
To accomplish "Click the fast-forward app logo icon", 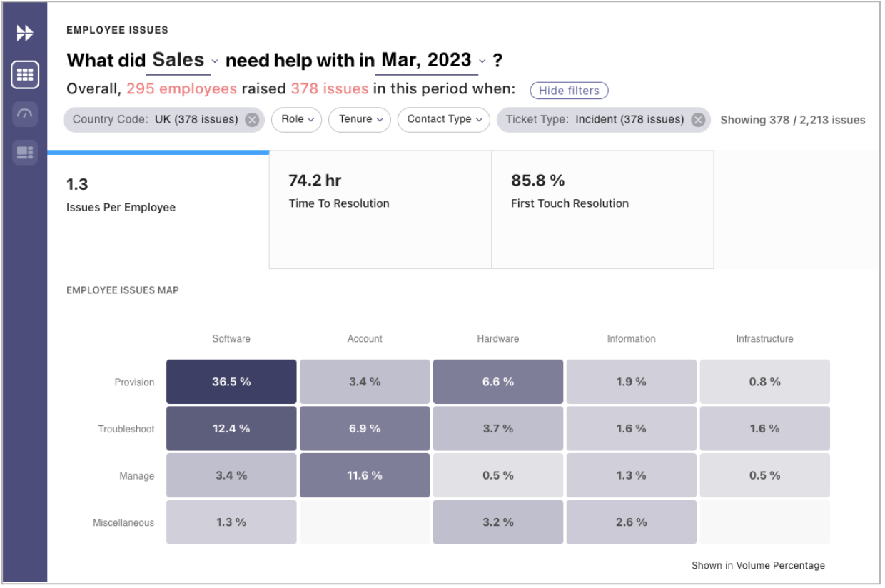I will click(25, 31).
